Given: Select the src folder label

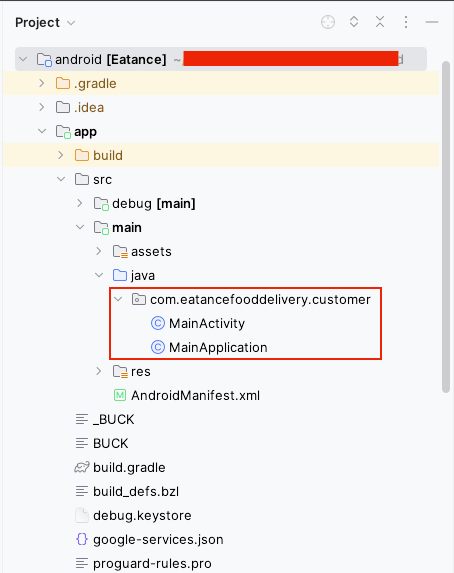Looking at the screenshot, I should click(x=102, y=180).
